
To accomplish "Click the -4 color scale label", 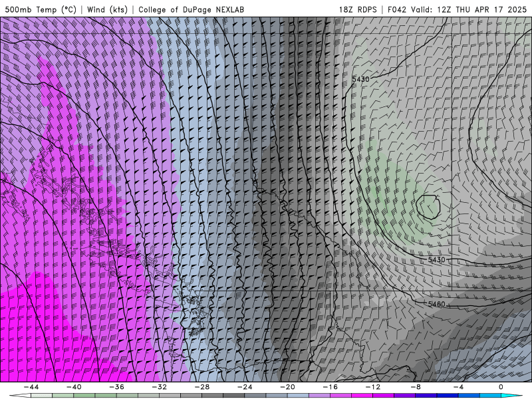I will [458, 387].
